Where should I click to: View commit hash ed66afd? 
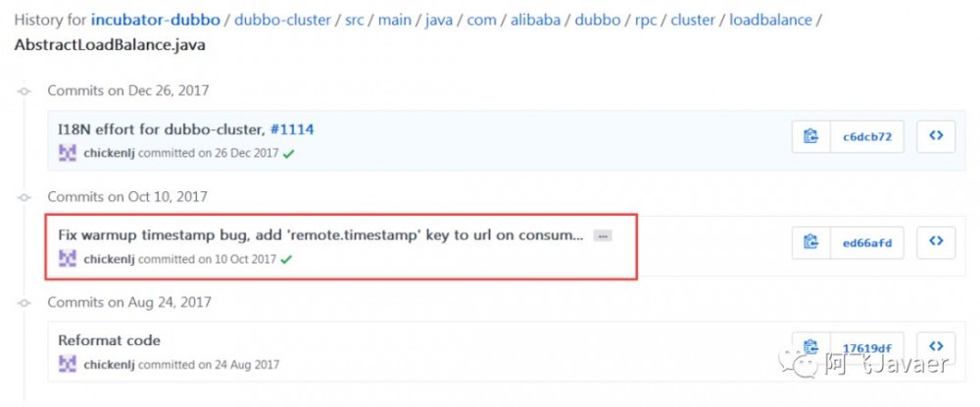(x=867, y=242)
